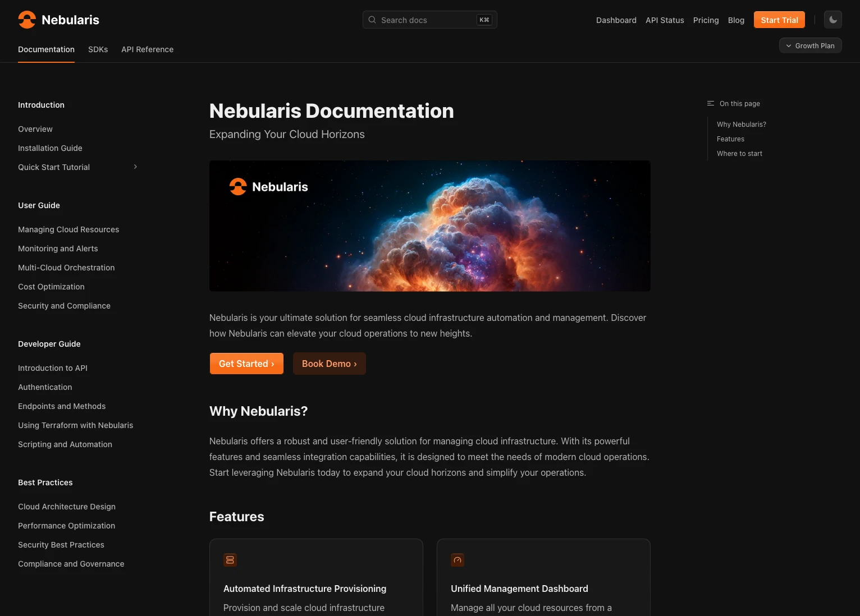Image resolution: width=860 pixels, height=616 pixels.
Task: Open the Authentication page
Action: pyautogui.click(x=45, y=387)
